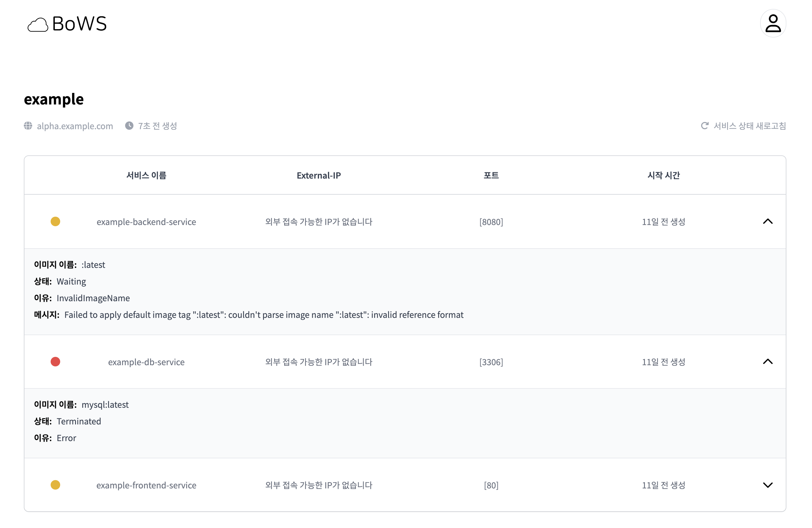Click the External-IP column header

(318, 175)
